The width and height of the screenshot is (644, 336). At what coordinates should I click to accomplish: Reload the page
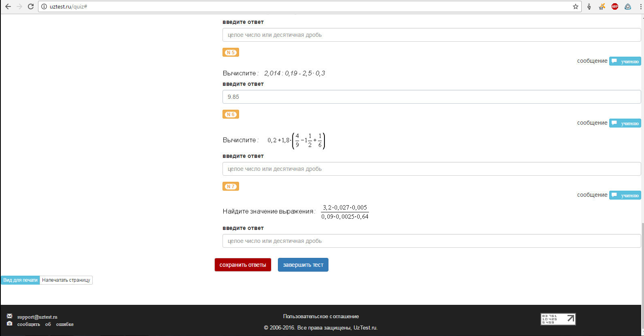point(30,6)
